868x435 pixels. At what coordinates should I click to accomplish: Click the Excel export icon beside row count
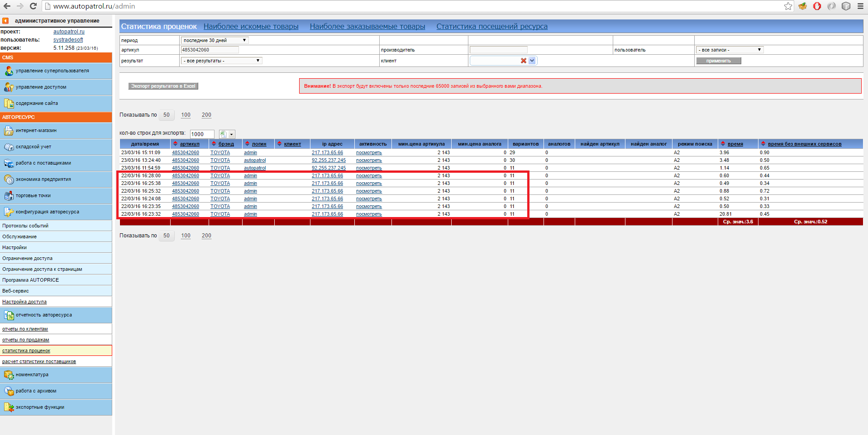coord(223,134)
